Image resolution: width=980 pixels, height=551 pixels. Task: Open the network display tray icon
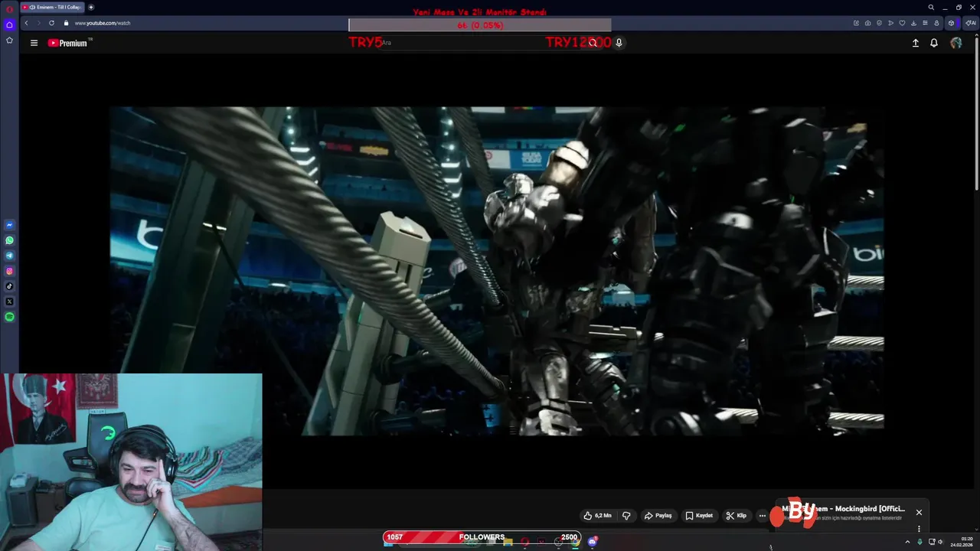[932, 542]
